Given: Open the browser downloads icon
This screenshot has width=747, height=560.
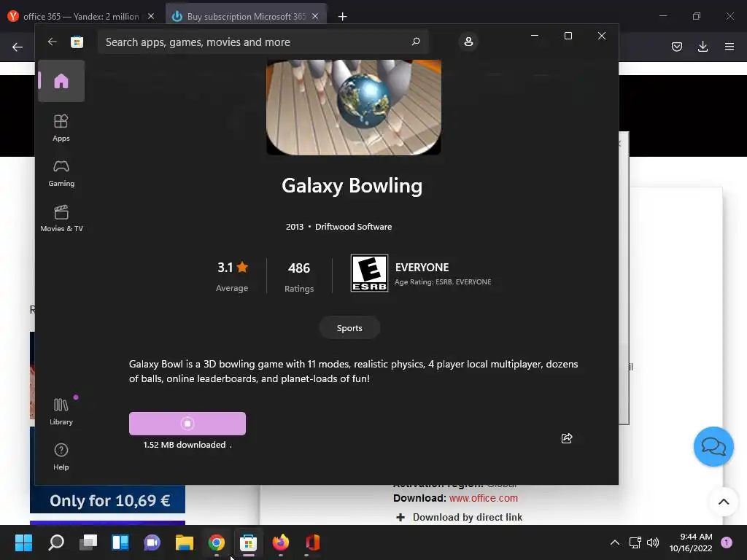Looking at the screenshot, I should point(703,47).
